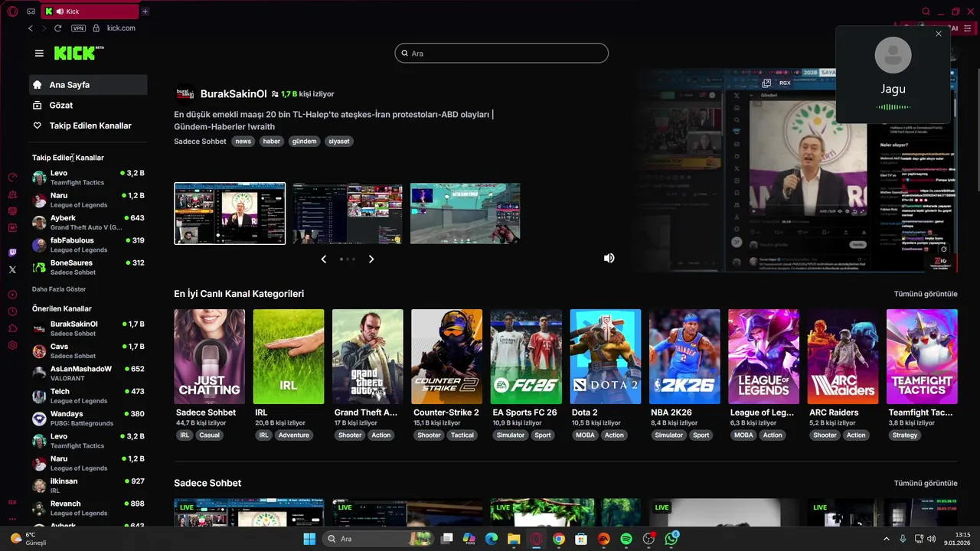
Task: Open NBA 2K26 category card
Action: click(684, 357)
